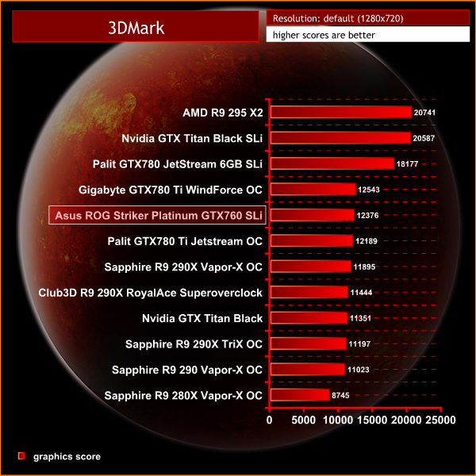Click the score value 12543
This screenshot has height=476, width=476.
(369, 190)
